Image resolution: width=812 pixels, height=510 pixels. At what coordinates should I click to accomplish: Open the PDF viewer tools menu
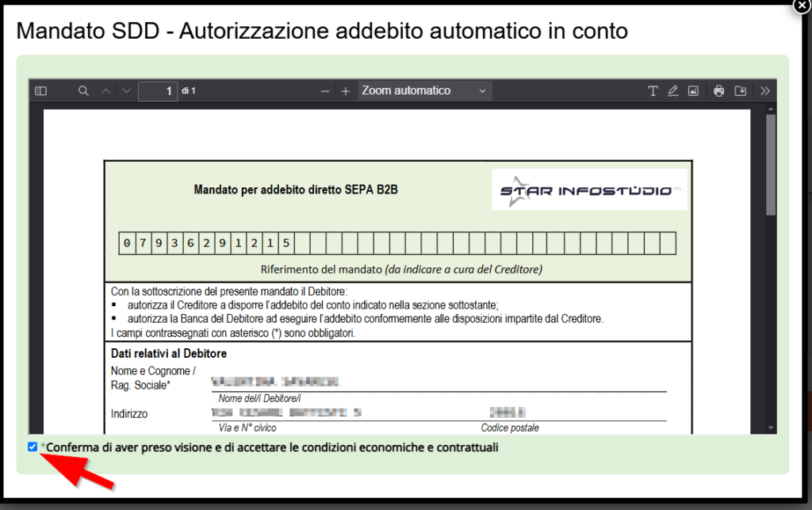[765, 91]
